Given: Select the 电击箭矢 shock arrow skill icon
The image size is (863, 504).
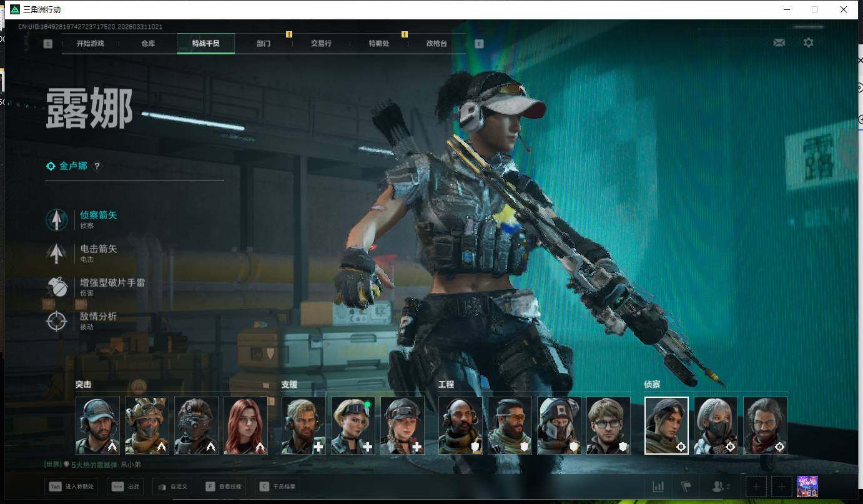Looking at the screenshot, I should (57, 254).
